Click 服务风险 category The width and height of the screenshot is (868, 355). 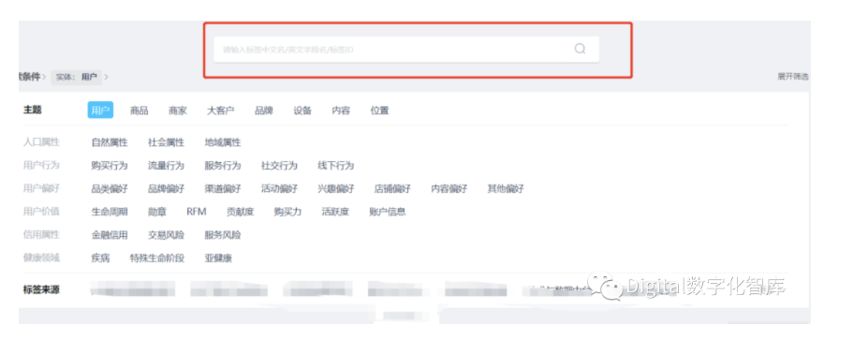[223, 235]
